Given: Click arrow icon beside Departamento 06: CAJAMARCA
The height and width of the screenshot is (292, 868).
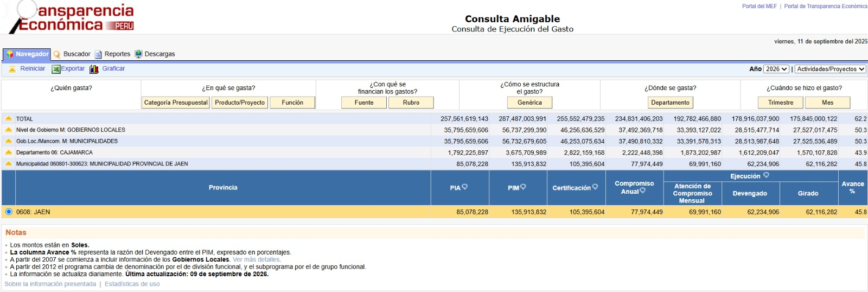Looking at the screenshot, I should [8, 153].
